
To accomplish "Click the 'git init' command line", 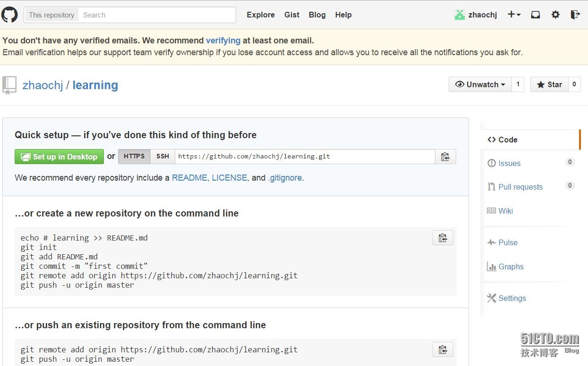I will (x=39, y=247).
